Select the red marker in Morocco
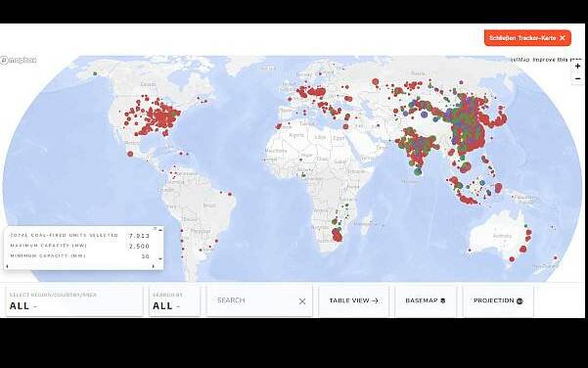The height and width of the screenshot is (368, 588). pyautogui.click(x=279, y=126)
